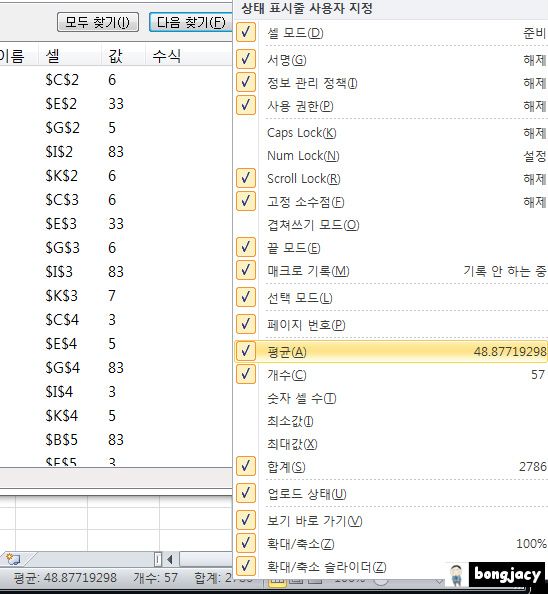This screenshot has width=548, height=594.
Task: Sort results by the 셀 column header
Action: 70,56
